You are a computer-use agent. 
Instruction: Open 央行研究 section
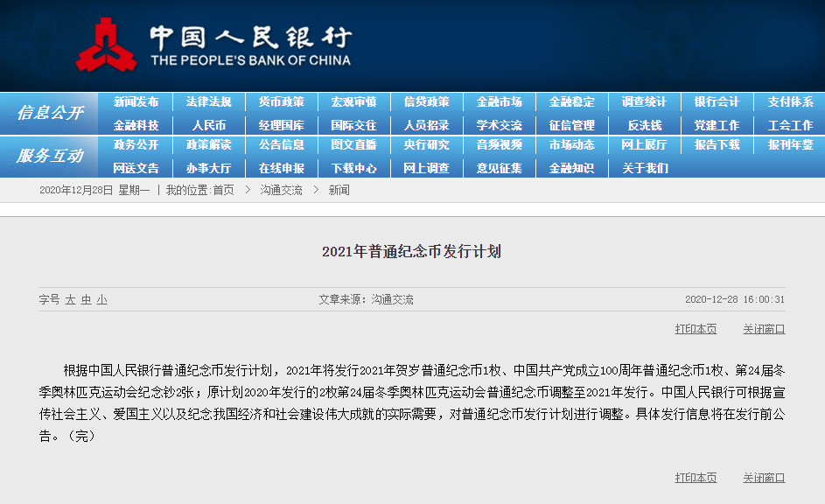pyautogui.click(x=426, y=144)
